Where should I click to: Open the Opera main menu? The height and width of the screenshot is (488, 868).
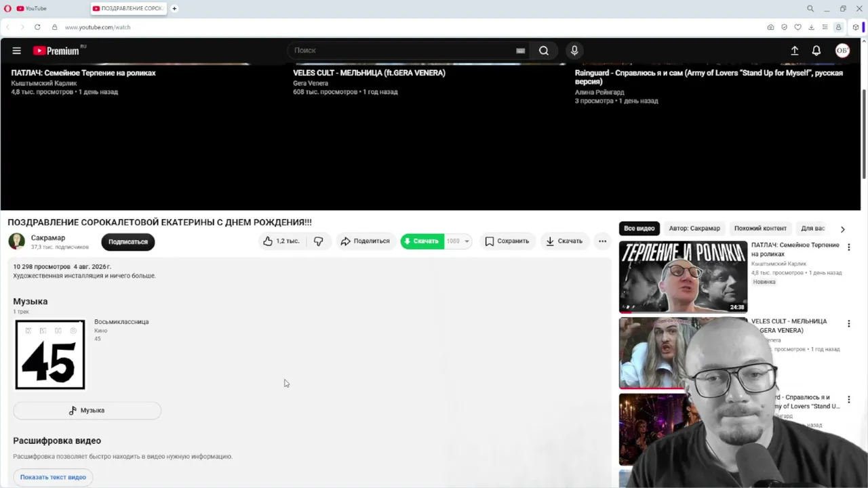[x=7, y=8]
